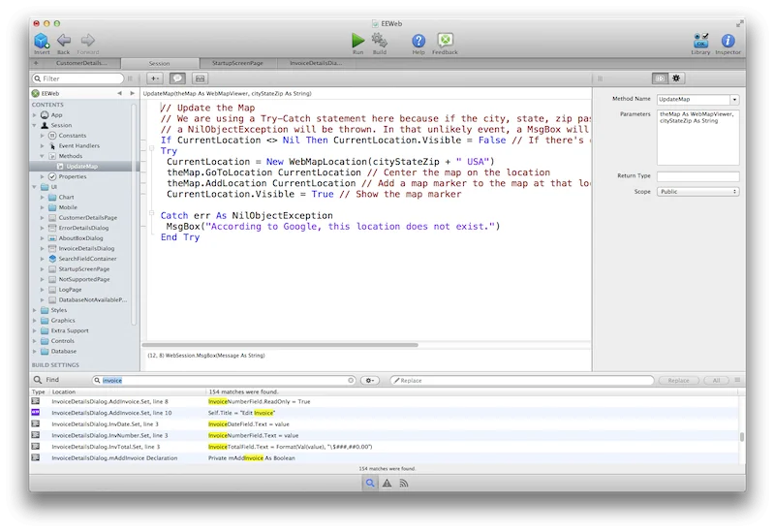Open the Scope dropdown set to Public
Viewport: 775px width, 532px height.
point(697,192)
